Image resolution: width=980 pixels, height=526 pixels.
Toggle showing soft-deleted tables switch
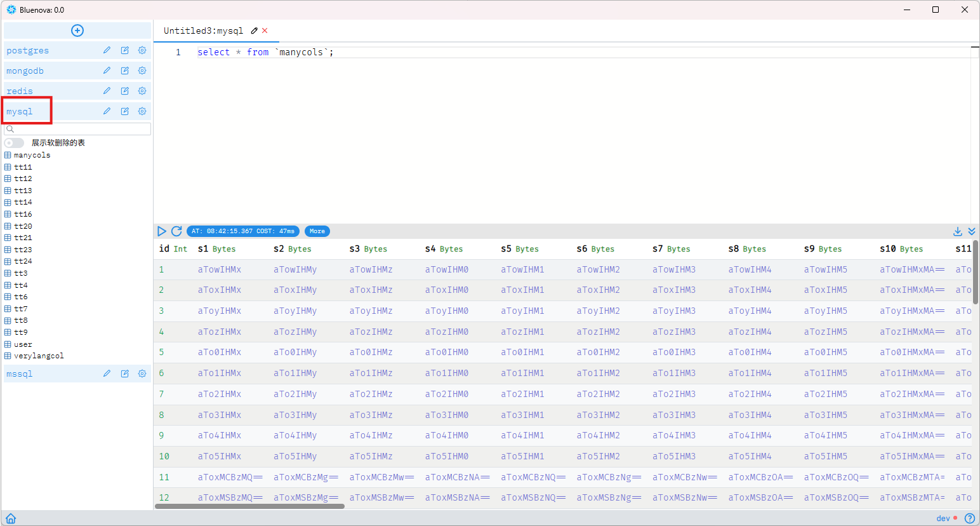click(x=14, y=143)
